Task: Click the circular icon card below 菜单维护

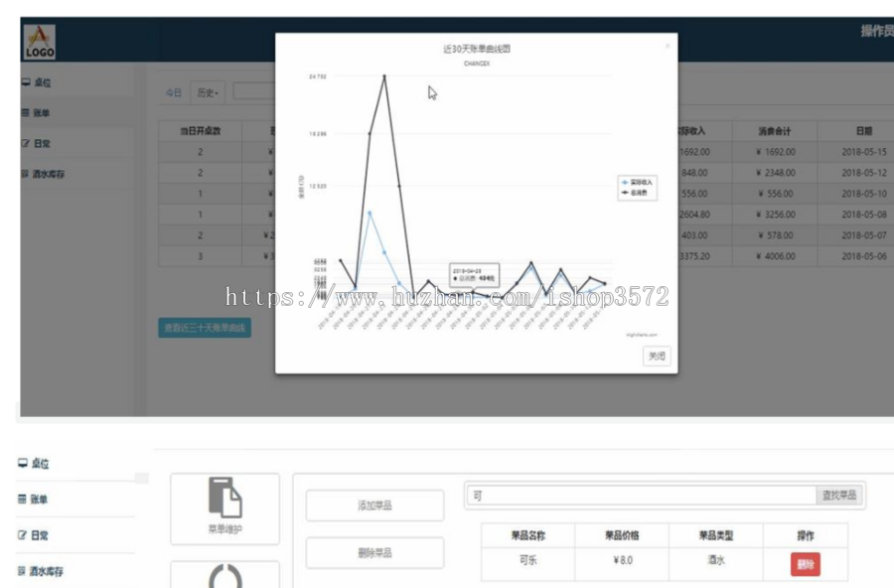Action: point(225,574)
